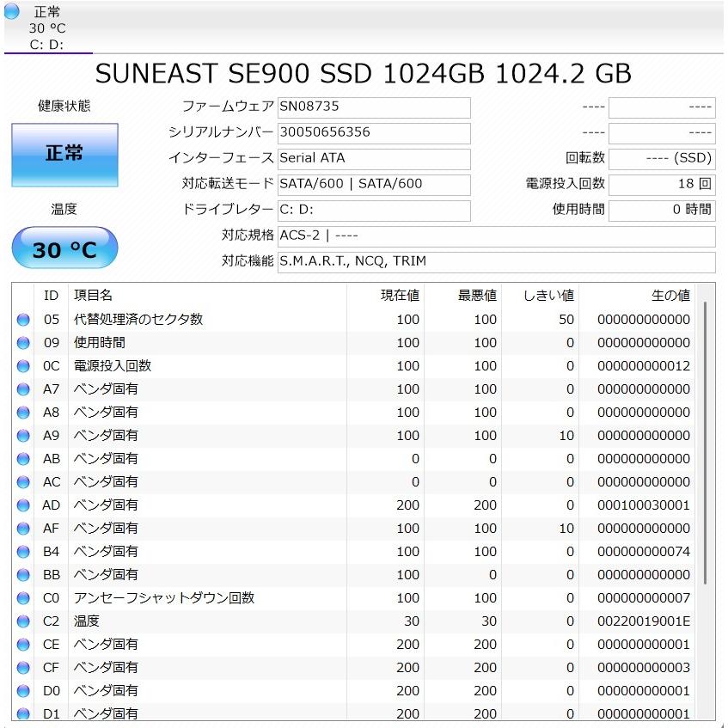Click the rotation rate field (SSD)
The width and height of the screenshot is (728, 728).
[x=662, y=159]
